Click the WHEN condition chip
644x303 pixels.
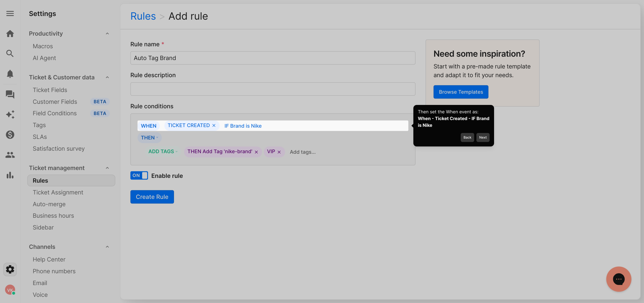149,126
